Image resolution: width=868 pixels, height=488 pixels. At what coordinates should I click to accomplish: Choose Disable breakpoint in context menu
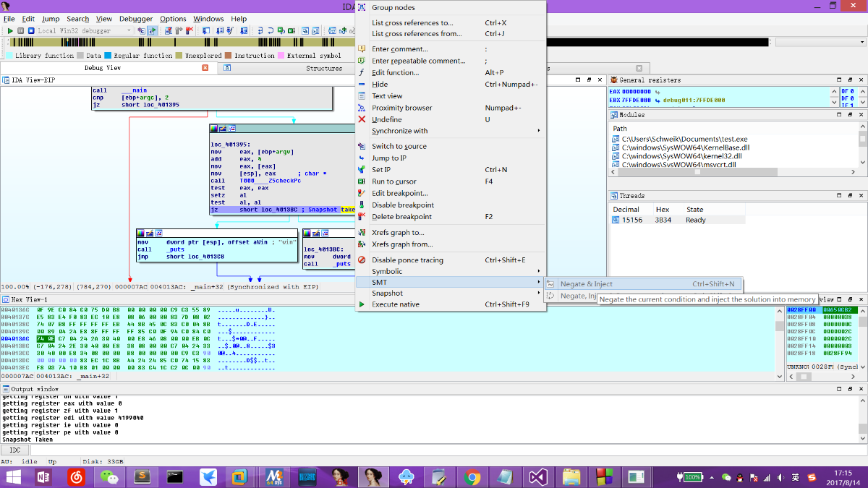tap(450, 205)
